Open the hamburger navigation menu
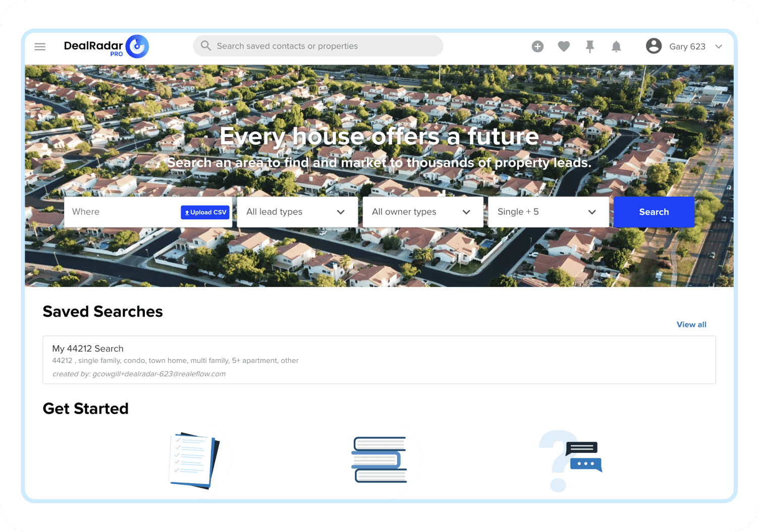The height and width of the screenshot is (532, 759). (x=40, y=47)
